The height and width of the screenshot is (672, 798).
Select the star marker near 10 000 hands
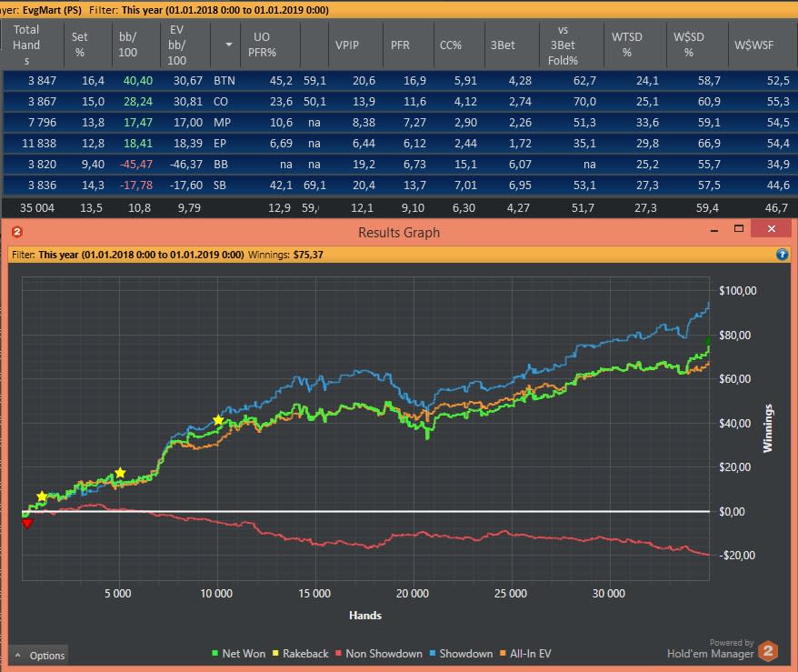coord(218,420)
